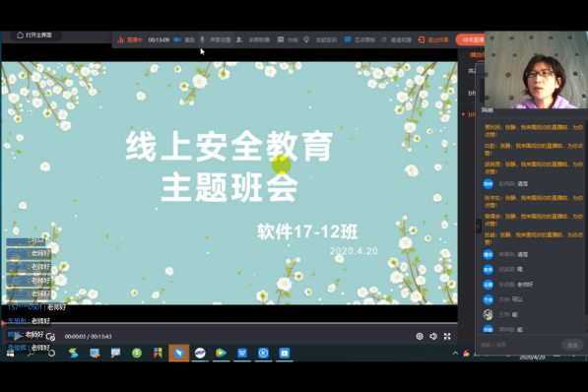Open the 白板 whiteboard tool
Image resolution: width=588 pixels, height=392 pixels.
[x=288, y=39]
